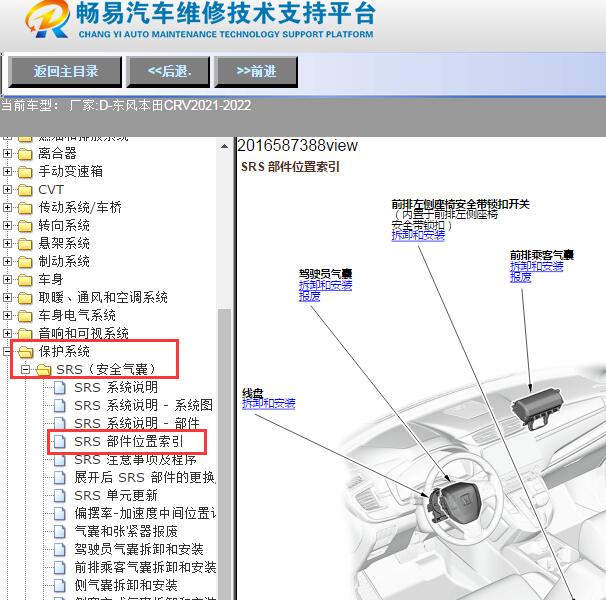The width and height of the screenshot is (606, 600).
Task: Open 拆卸和安装 link under 线盘
Action: point(269,404)
